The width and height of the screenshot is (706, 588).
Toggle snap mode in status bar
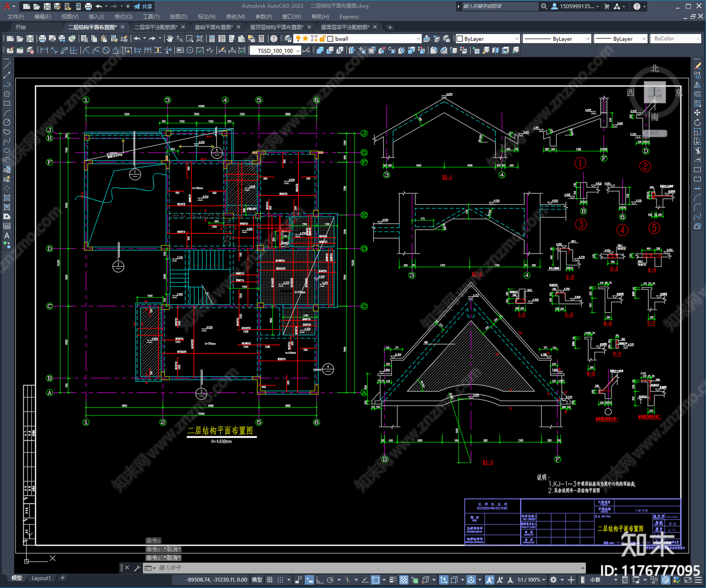pos(280,580)
